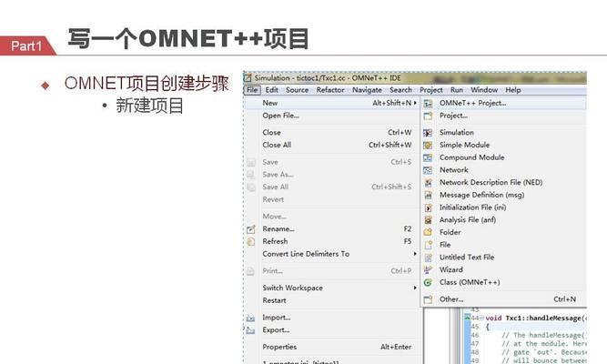This screenshot has height=364, width=607.
Task: Click the Other... icon in submenu
Action: click(x=428, y=299)
